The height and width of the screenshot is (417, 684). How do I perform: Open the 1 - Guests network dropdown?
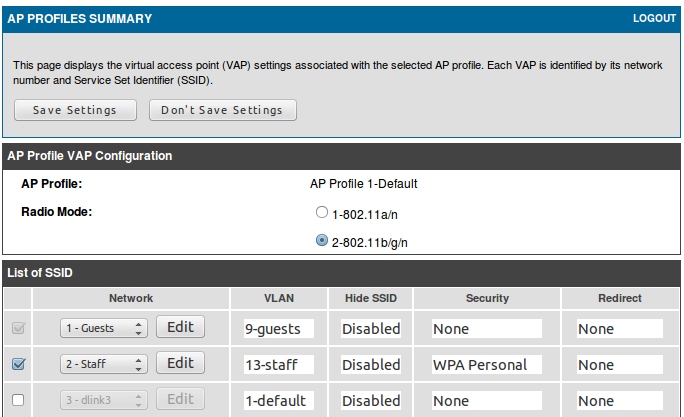[102, 328]
